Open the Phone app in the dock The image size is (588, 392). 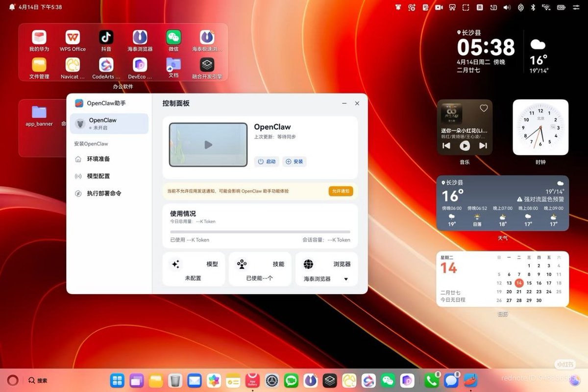432,380
